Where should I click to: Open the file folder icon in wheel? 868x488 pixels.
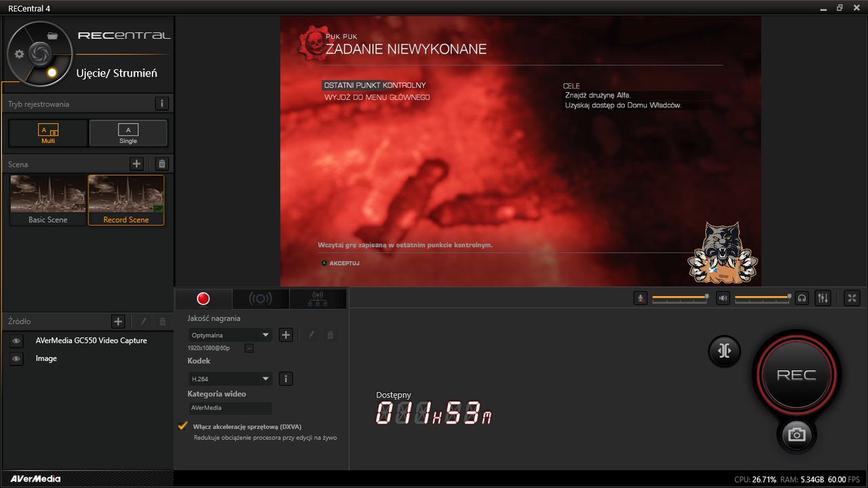coord(52,35)
